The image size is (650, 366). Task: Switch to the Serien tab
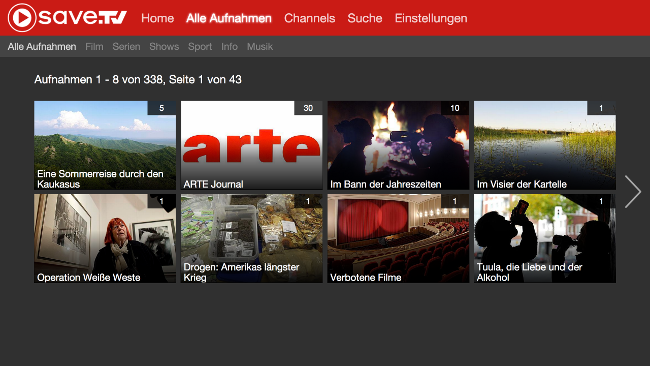pos(126,46)
